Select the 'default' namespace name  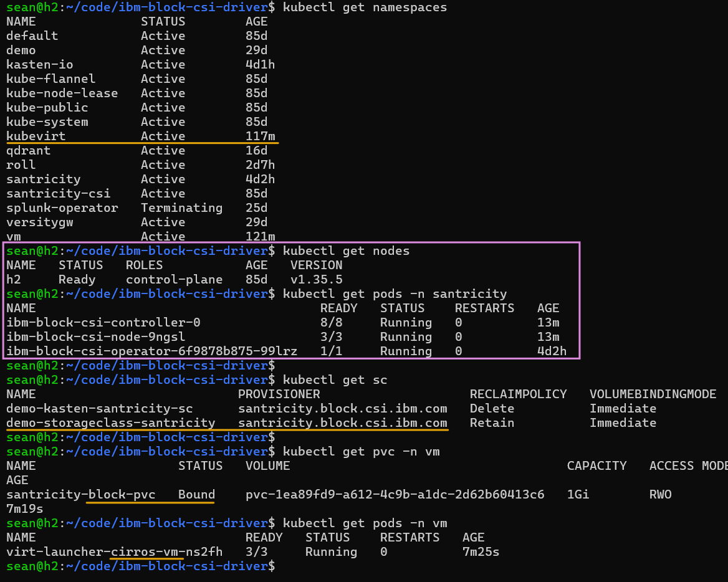point(32,36)
